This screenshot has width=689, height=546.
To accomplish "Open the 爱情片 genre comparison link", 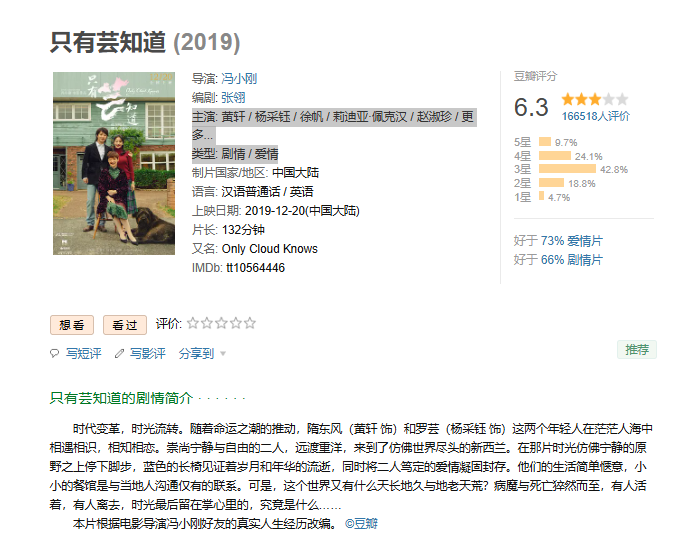I will [x=585, y=241].
